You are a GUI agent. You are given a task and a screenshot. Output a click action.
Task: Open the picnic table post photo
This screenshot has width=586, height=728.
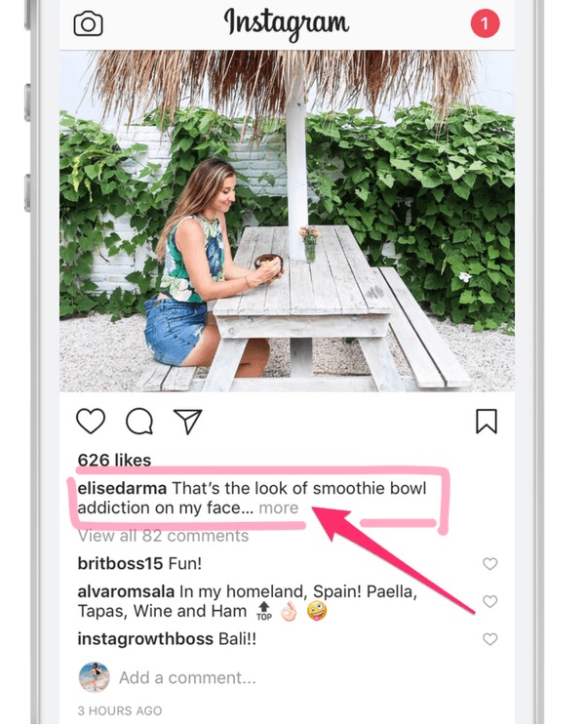coord(287,221)
